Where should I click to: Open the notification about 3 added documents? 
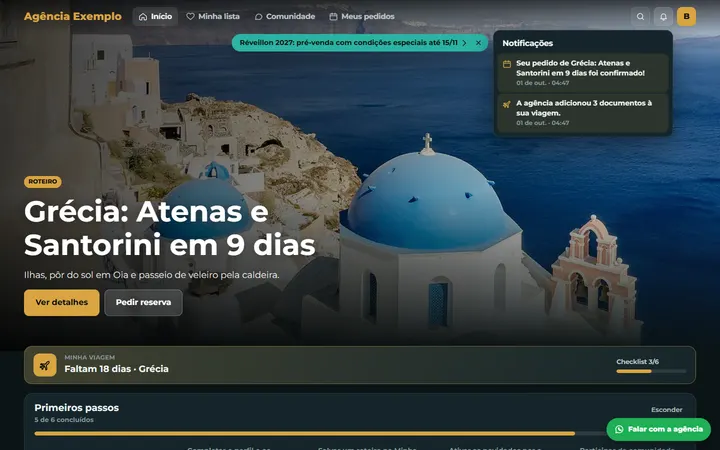click(x=583, y=113)
